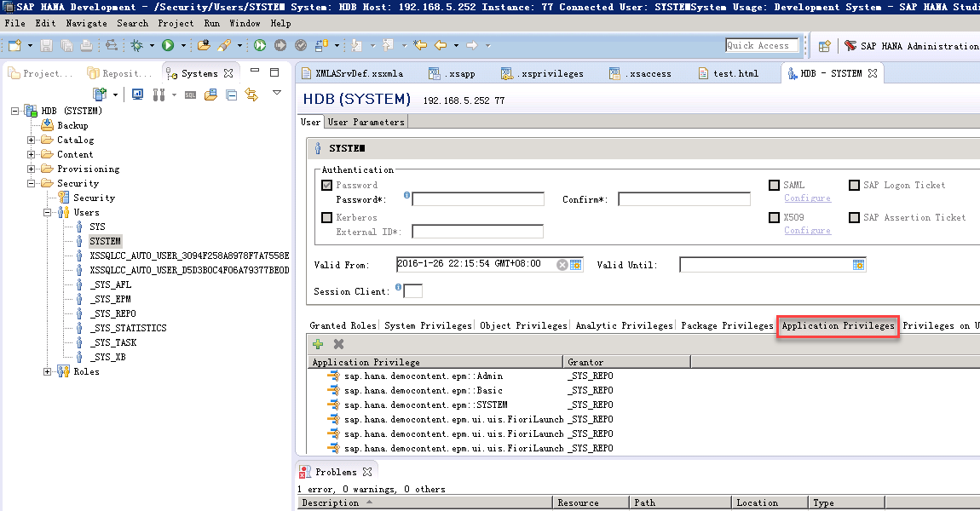Click the Save disk icon in toolbar

[46, 45]
